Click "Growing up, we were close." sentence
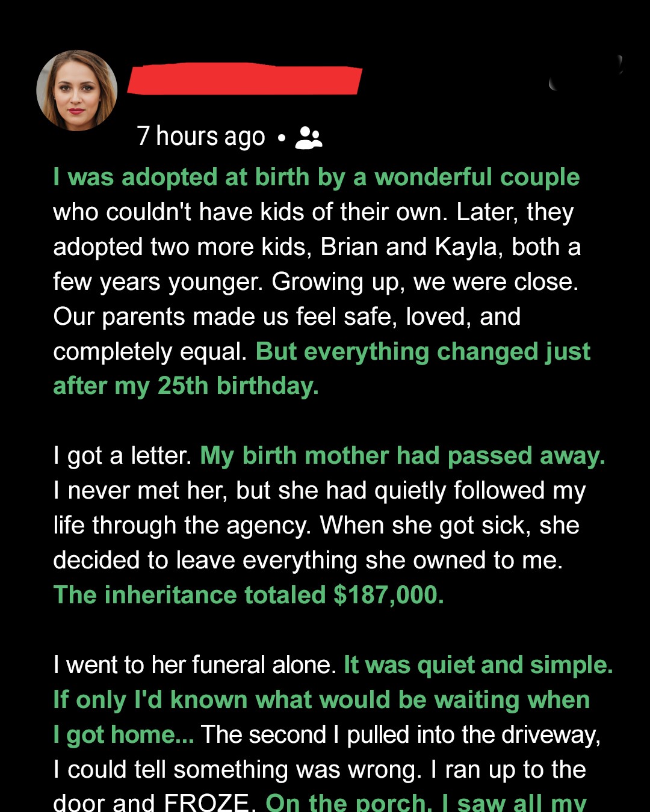 click(x=425, y=282)
